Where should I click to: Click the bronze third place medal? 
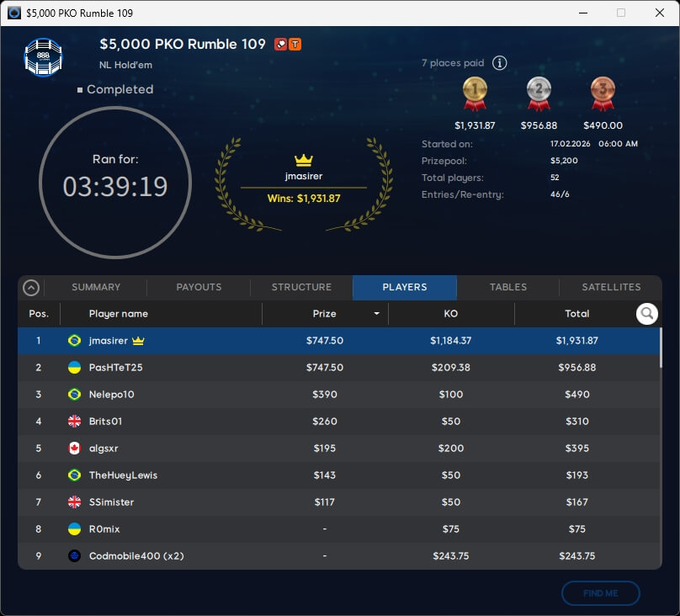[x=602, y=94]
